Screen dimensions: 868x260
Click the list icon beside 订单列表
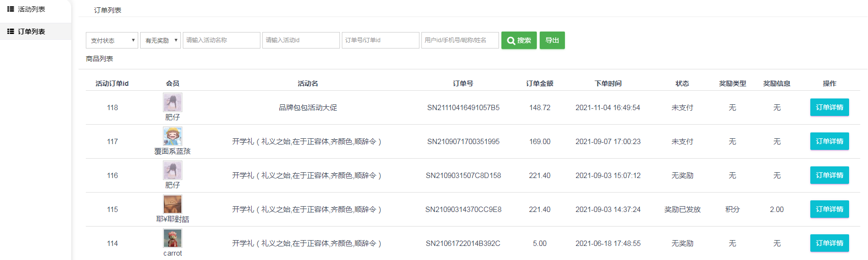10,32
